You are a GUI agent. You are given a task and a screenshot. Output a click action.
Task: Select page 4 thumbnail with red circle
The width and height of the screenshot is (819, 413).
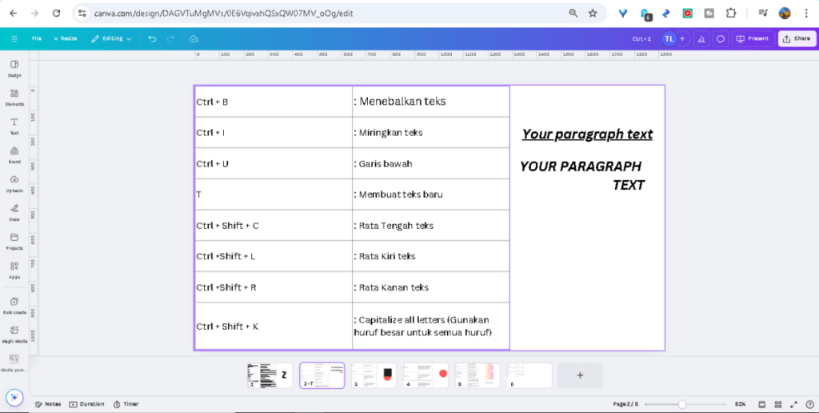pyautogui.click(x=426, y=375)
